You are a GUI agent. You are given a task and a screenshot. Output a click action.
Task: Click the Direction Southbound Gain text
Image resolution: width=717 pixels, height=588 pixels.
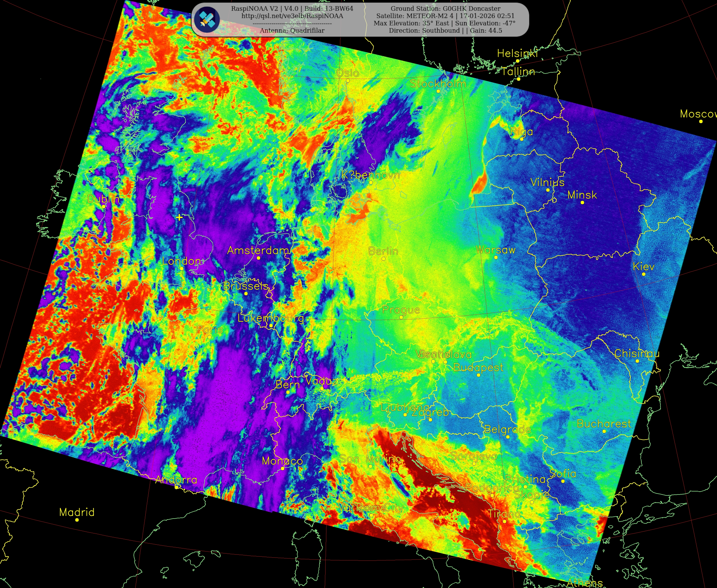tap(445, 30)
